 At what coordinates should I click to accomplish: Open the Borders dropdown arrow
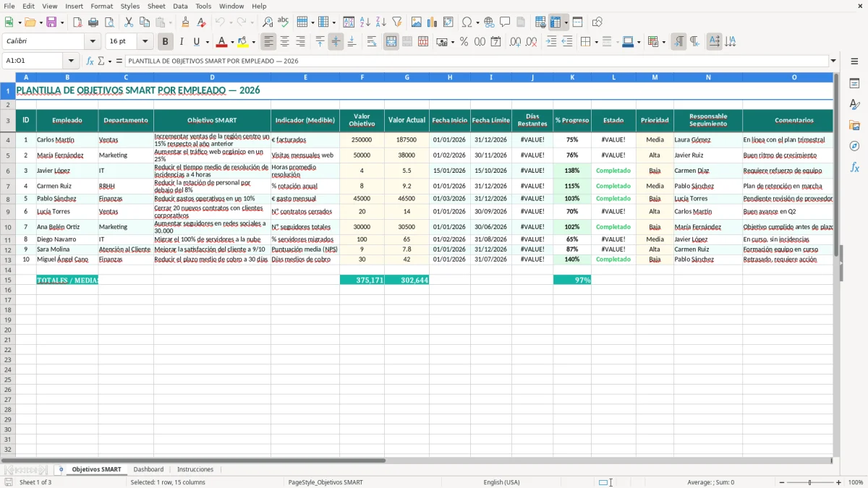597,42
